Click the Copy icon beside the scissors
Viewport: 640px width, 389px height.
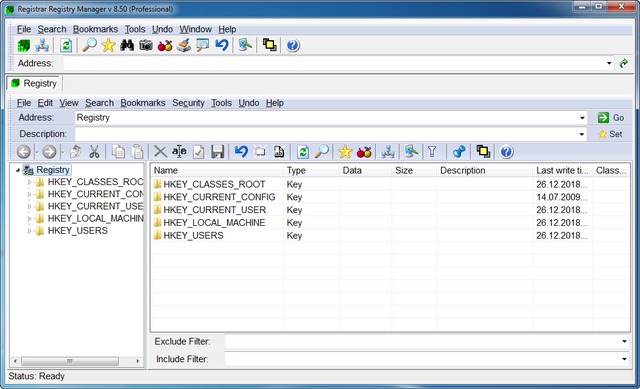[x=118, y=152]
